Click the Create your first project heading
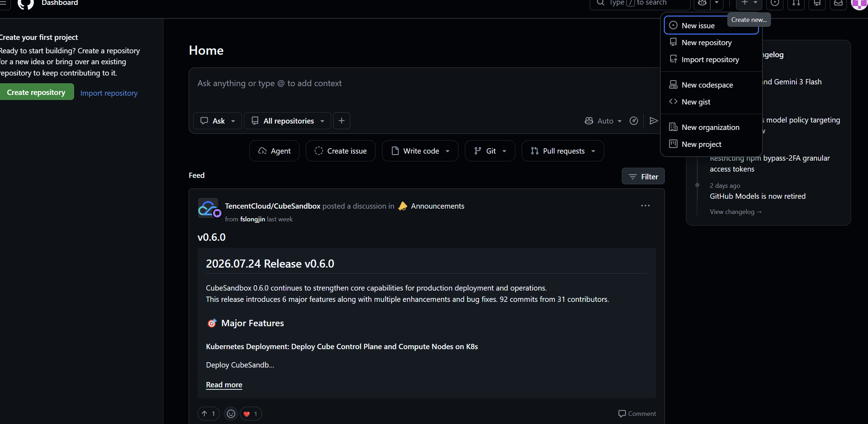868x424 pixels. click(x=39, y=37)
